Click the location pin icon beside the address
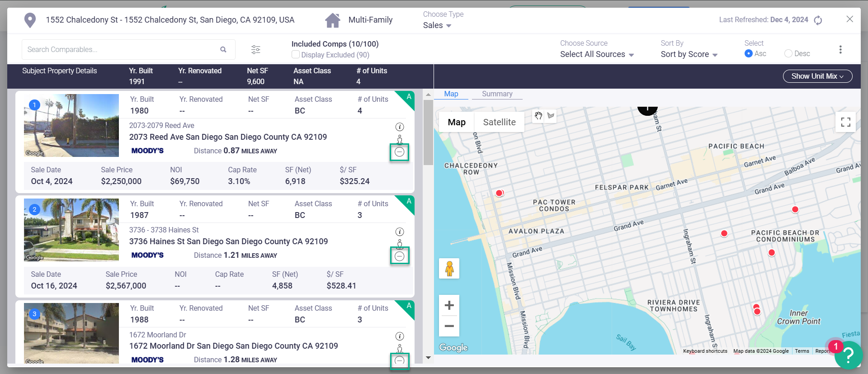The height and width of the screenshot is (374, 868). click(x=30, y=20)
